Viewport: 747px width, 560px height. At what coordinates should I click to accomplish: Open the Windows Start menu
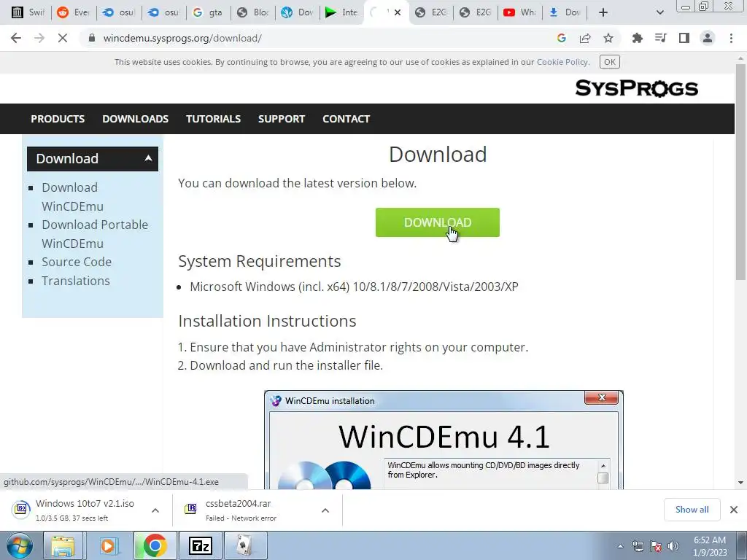(x=20, y=545)
